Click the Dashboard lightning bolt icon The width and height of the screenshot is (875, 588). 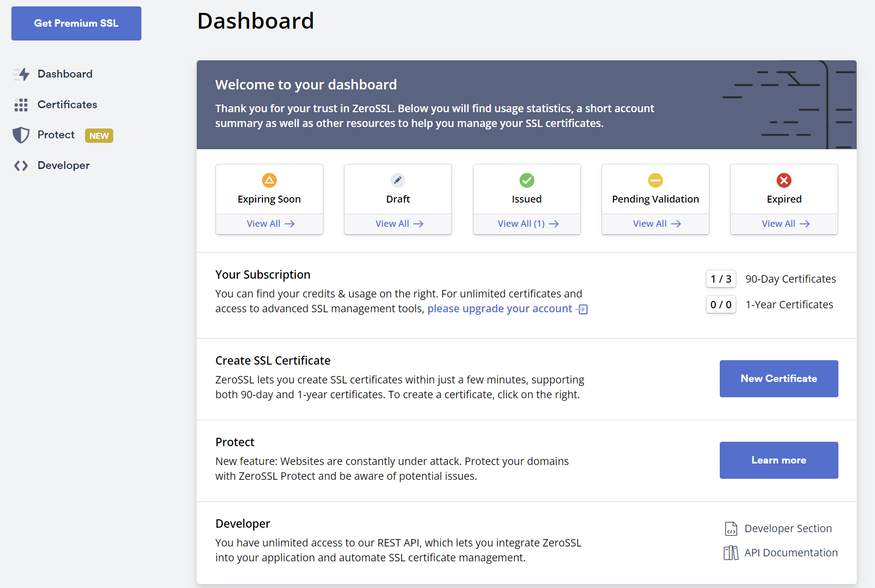pyautogui.click(x=21, y=74)
